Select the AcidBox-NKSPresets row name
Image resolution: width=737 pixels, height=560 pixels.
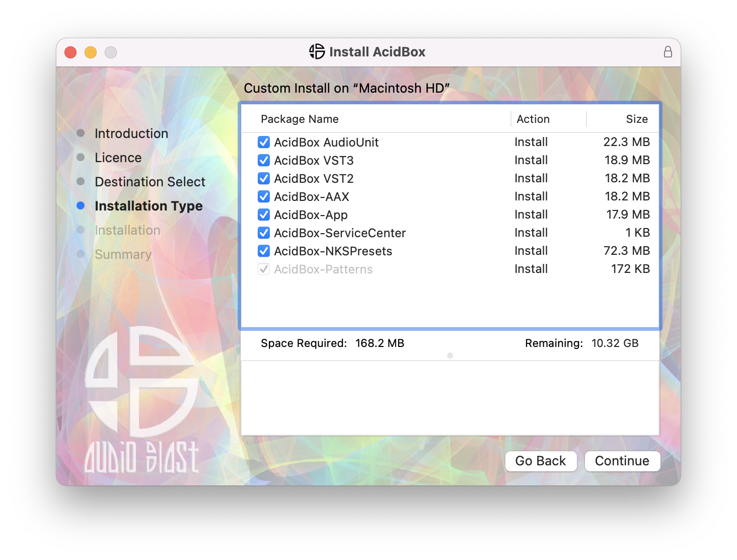tap(333, 251)
